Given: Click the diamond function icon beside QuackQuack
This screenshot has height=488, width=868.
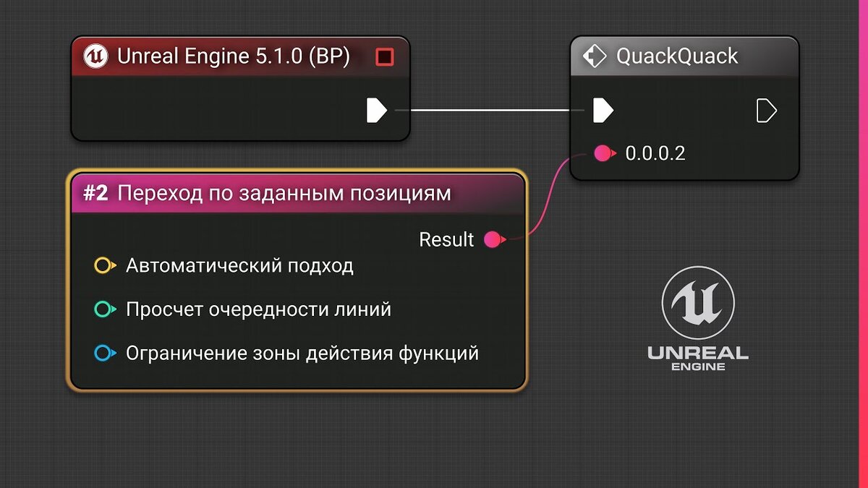Looking at the screenshot, I should click(x=594, y=56).
